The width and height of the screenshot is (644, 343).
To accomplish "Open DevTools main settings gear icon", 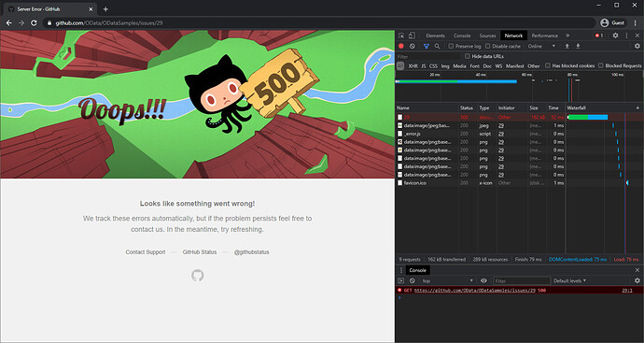I will [x=615, y=36].
